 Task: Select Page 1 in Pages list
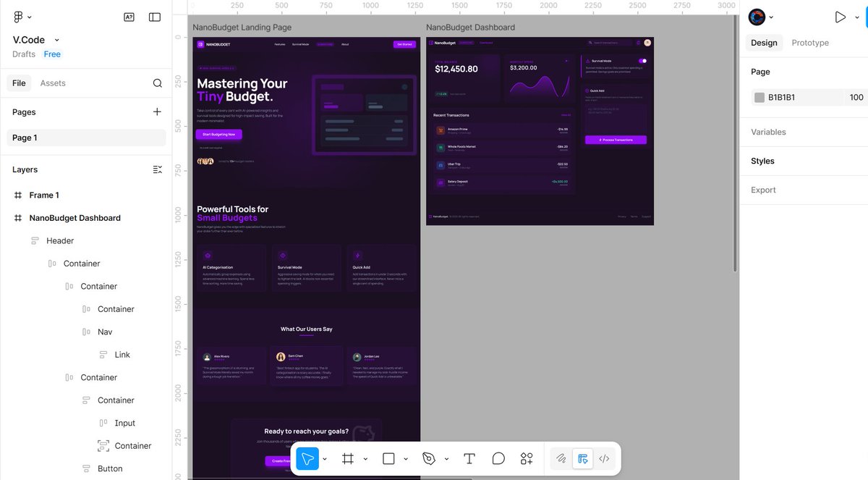pyautogui.click(x=86, y=138)
